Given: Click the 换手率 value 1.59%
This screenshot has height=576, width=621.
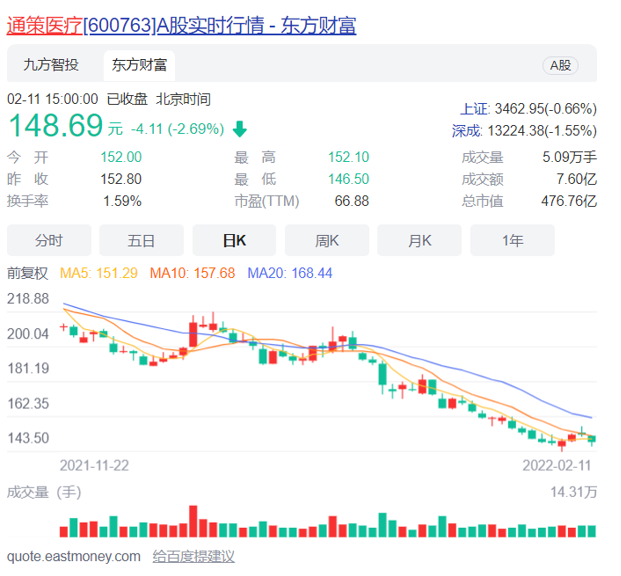Looking at the screenshot, I should [122, 201].
